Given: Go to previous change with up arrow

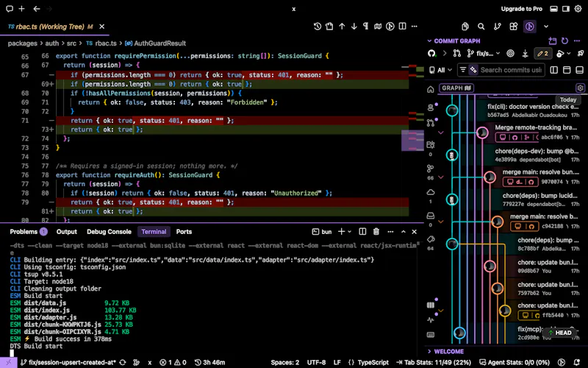Looking at the screenshot, I should coord(342,26).
